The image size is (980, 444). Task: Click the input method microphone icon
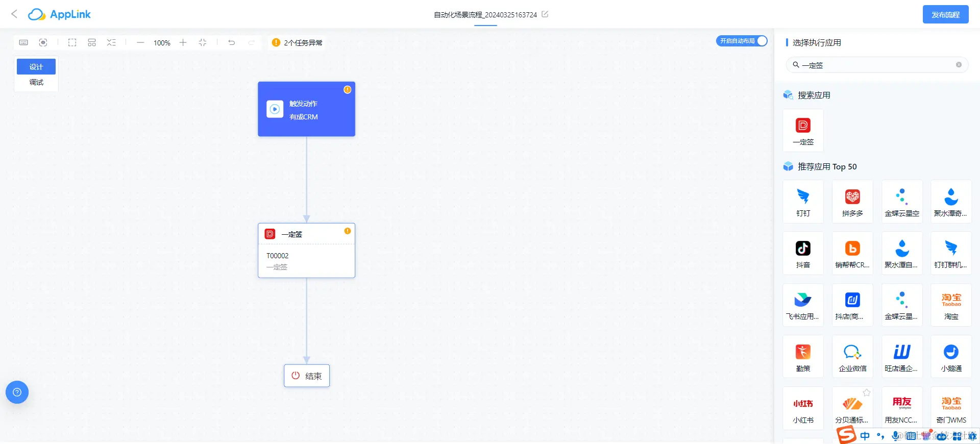click(x=895, y=436)
